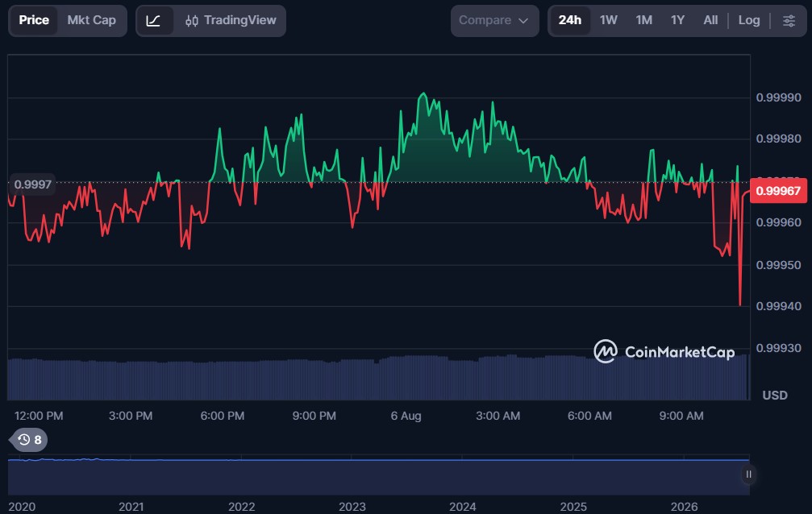Click the 6:00 PM time axis label
The image size is (812, 514).
click(223, 417)
